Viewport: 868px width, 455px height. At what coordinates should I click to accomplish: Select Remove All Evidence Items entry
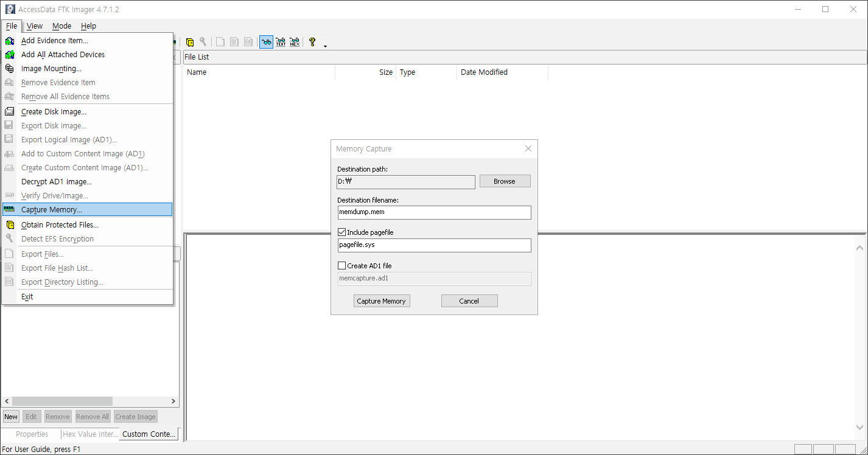(88, 97)
